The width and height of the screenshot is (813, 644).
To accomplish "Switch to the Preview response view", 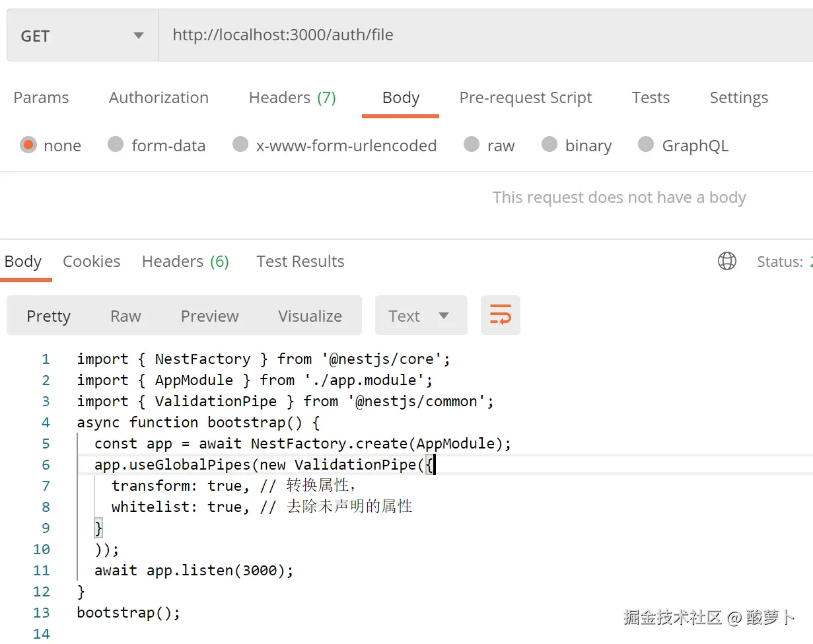I will click(x=209, y=316).
